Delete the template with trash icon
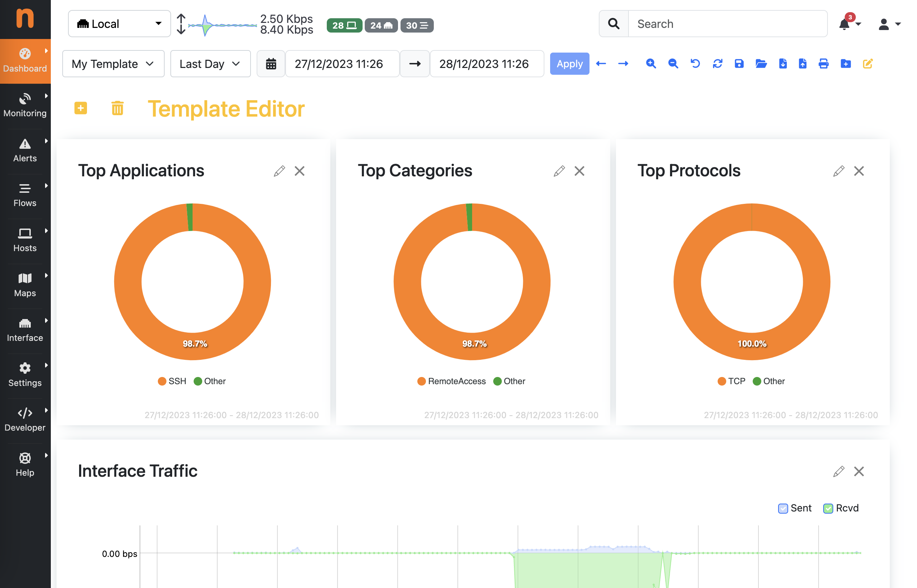The width and height of the screenshot is (917, 588). tap(117, 108)
